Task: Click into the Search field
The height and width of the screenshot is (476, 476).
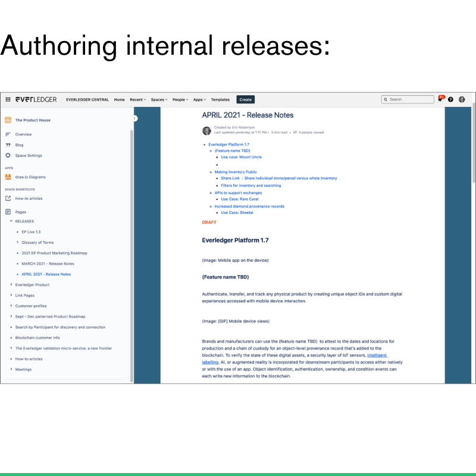Action: pyautogui.click(x=408, y=99)
